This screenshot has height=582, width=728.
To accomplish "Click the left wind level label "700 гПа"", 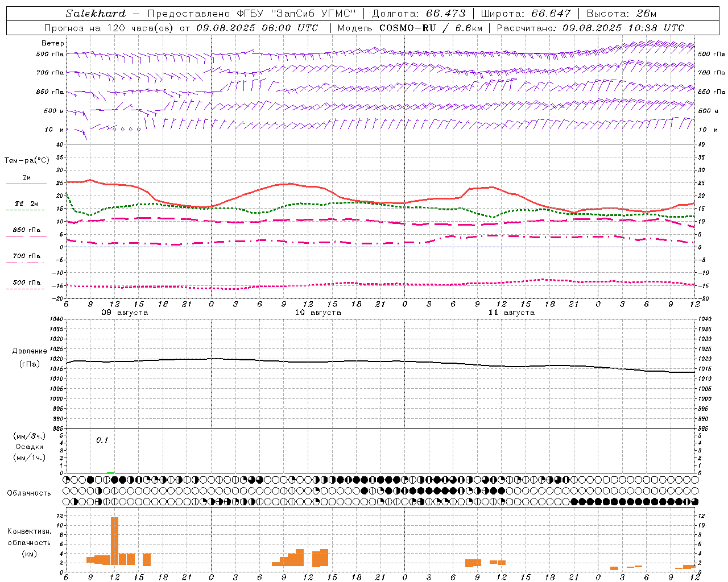I will 50,73.
